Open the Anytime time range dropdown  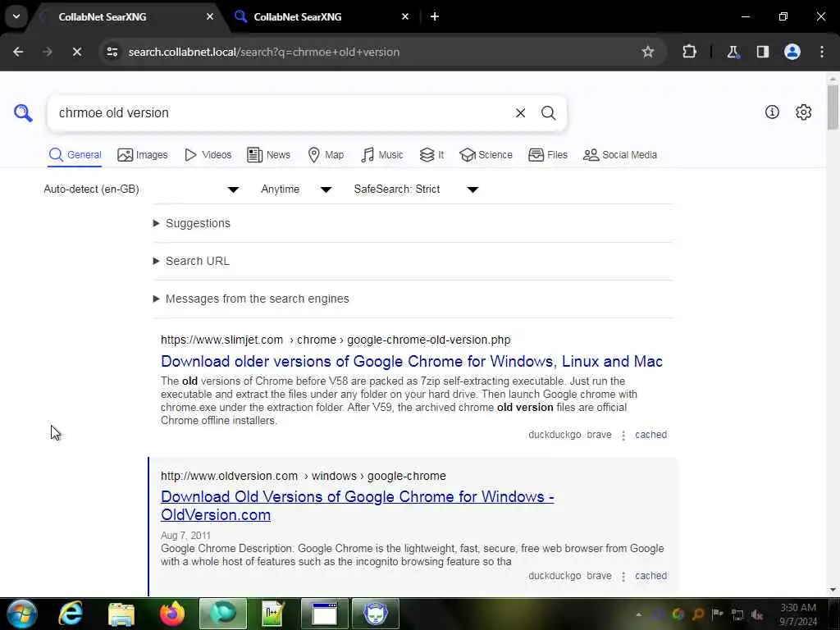tap(296, 189)
